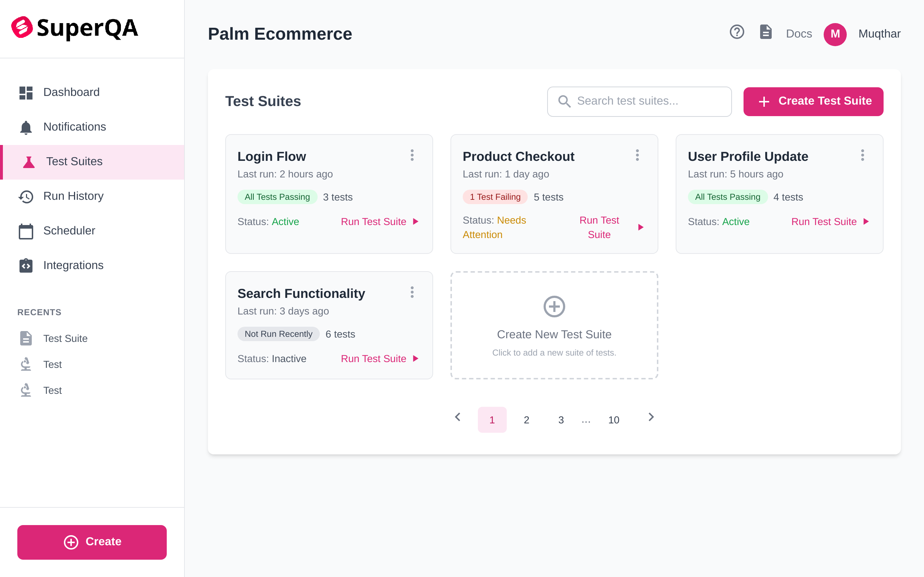
Task: Go to page 2 of test suites
Action: (526, 419)
